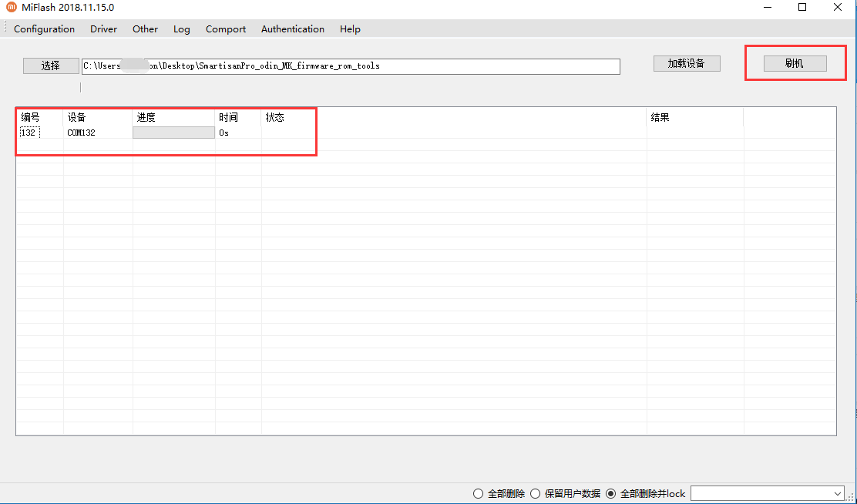Open the Driver menu
This screenshot has width=857, height=504.
tap(104, 29)
